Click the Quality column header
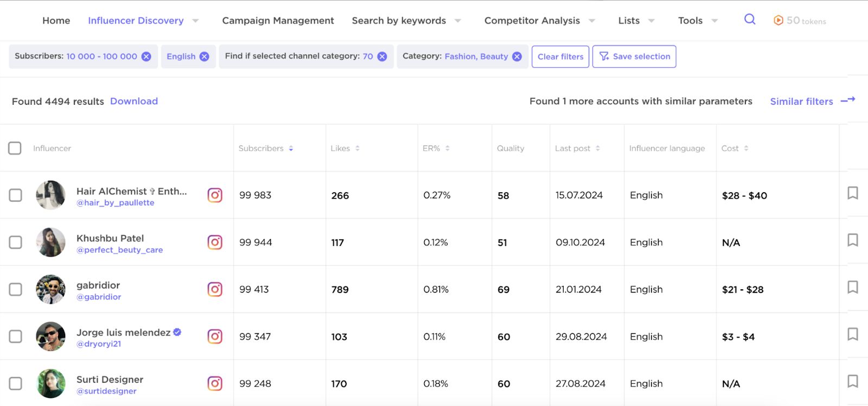868x406 pixels. point(510,148)
